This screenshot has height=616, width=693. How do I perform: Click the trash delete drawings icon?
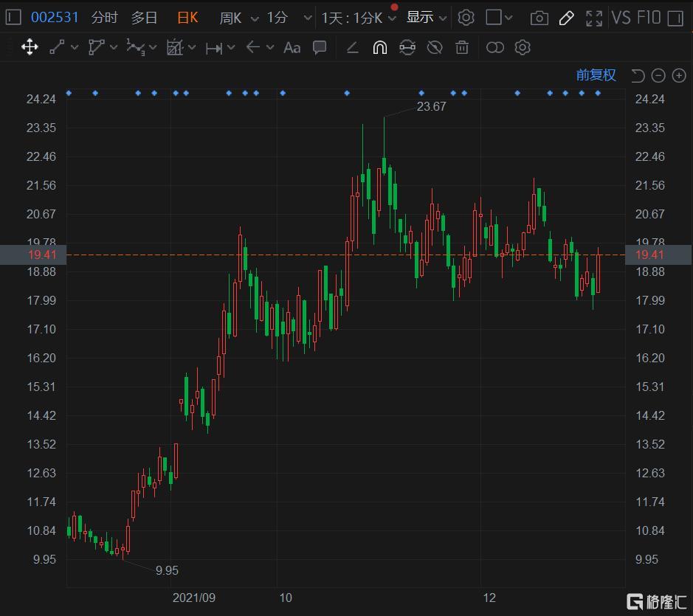click(x=462, y=48)
